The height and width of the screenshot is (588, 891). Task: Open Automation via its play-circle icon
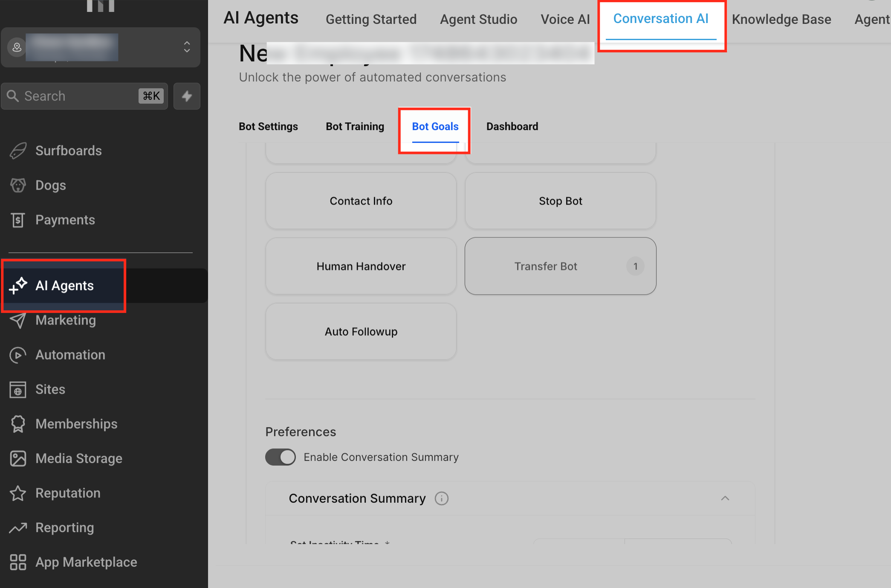pyautogui.click(x=18, y=355)
